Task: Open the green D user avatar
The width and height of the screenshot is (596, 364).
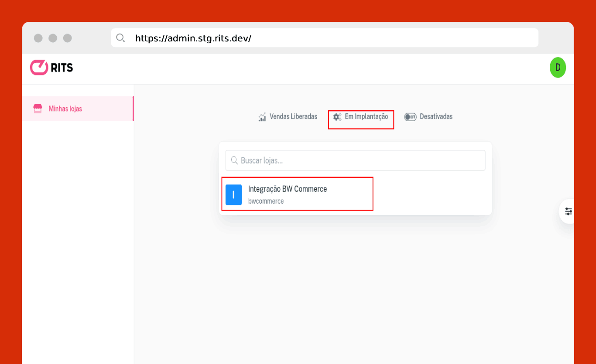Action: [x=558, y=68]
